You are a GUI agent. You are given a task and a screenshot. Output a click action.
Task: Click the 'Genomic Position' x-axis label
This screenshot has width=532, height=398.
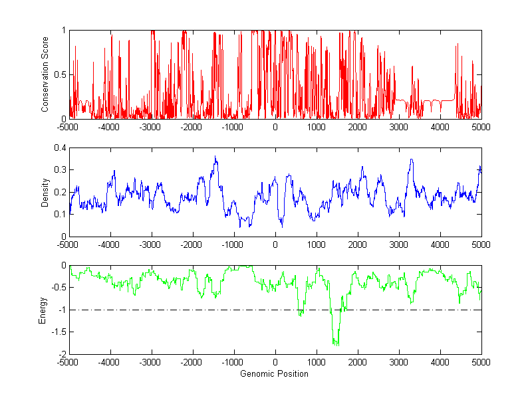(275, 373)
